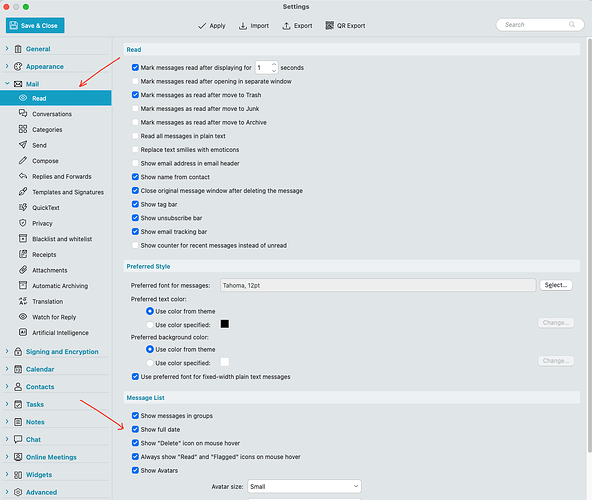Open Attachments via its paperclip icon
The image size is (592, 500).
click(x=23, y=270)
